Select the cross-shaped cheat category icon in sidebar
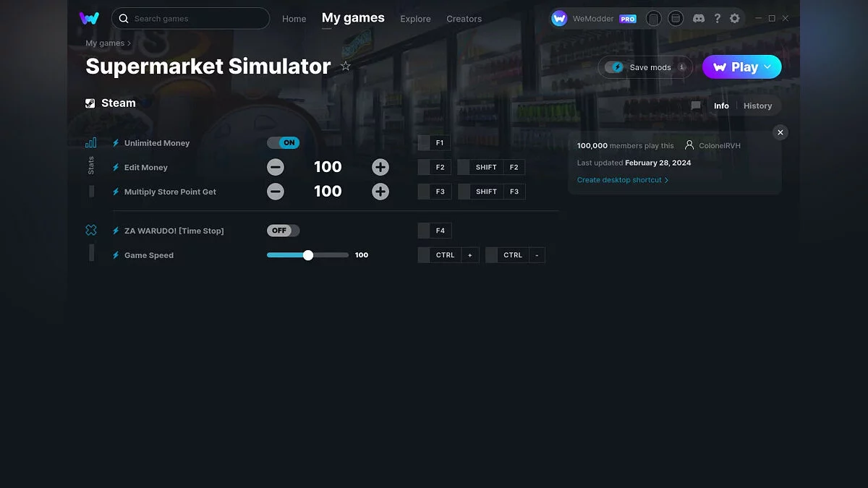 pyautogui.click(x=91, y=230)
